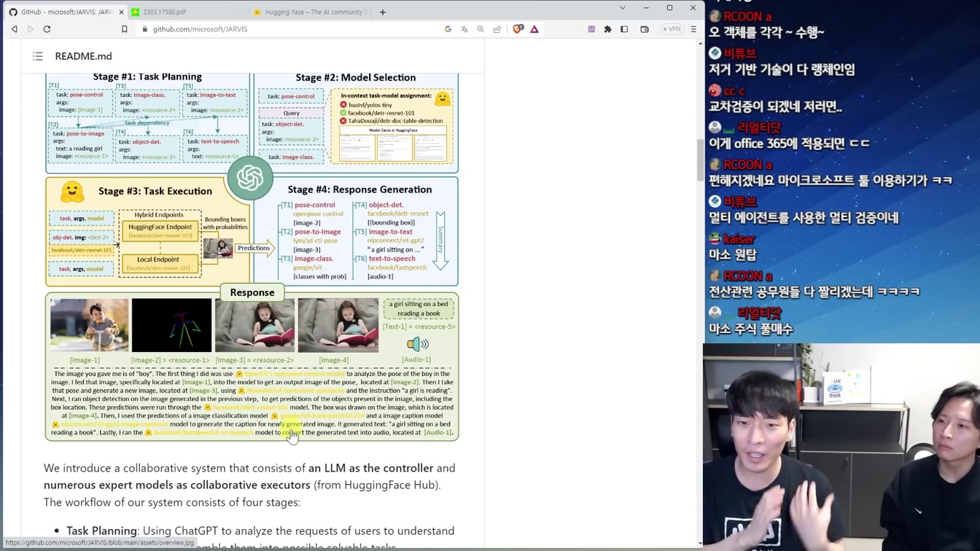
Task: Open the Brave Shields lion icon
Action: pyautogui.click(x=518, y=29)
